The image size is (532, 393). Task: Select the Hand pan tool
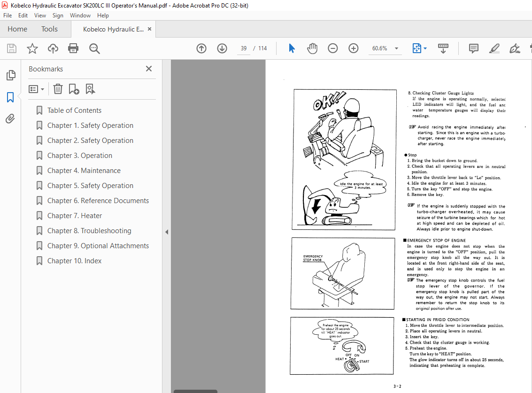click(x=312, y=48)
